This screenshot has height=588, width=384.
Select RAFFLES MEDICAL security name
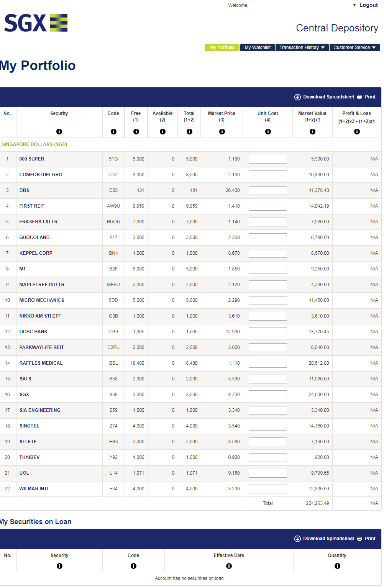point(41,363)
